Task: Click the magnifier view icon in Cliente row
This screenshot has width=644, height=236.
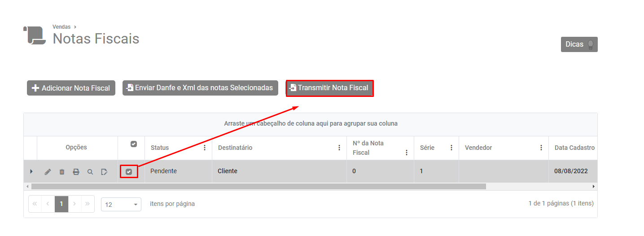Action: coord(90,172)
